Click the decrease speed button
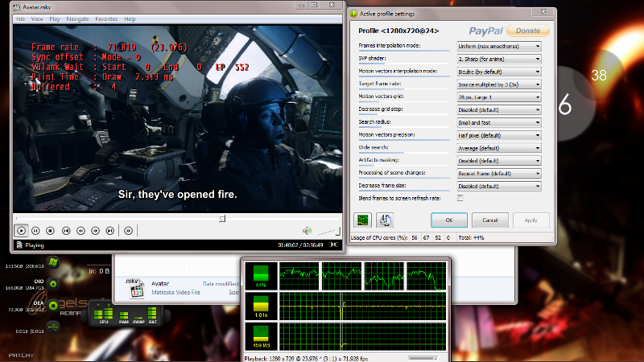The width and height of the screenshot is (644, 362). pyautogui.click(x=80, y=231)
